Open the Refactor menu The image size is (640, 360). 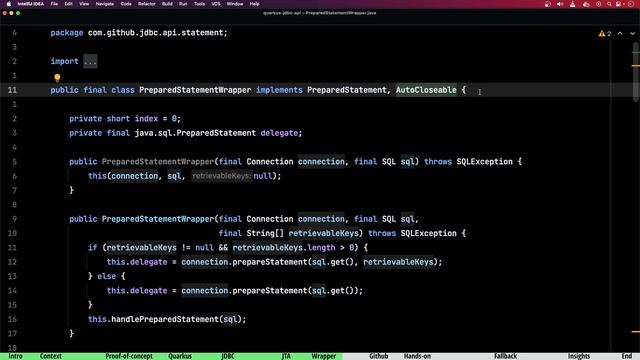pos(147,4)
